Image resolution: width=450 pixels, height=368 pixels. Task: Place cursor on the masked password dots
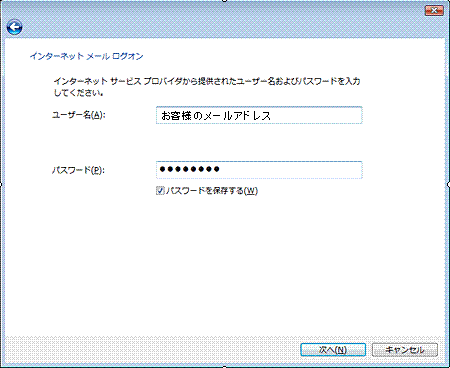pyautogui.click(x=189, y=169)
